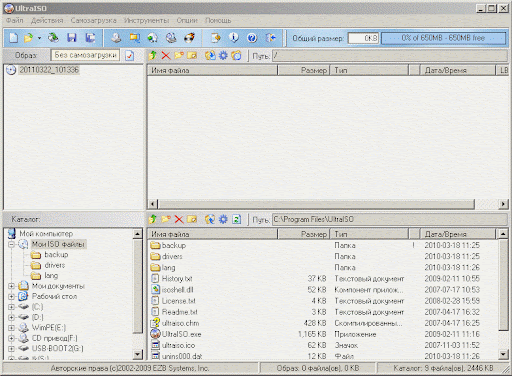Click catalog tree scrollbar down arrow
The width and height of the screenshot is (512, 376).
coord(138,354)
